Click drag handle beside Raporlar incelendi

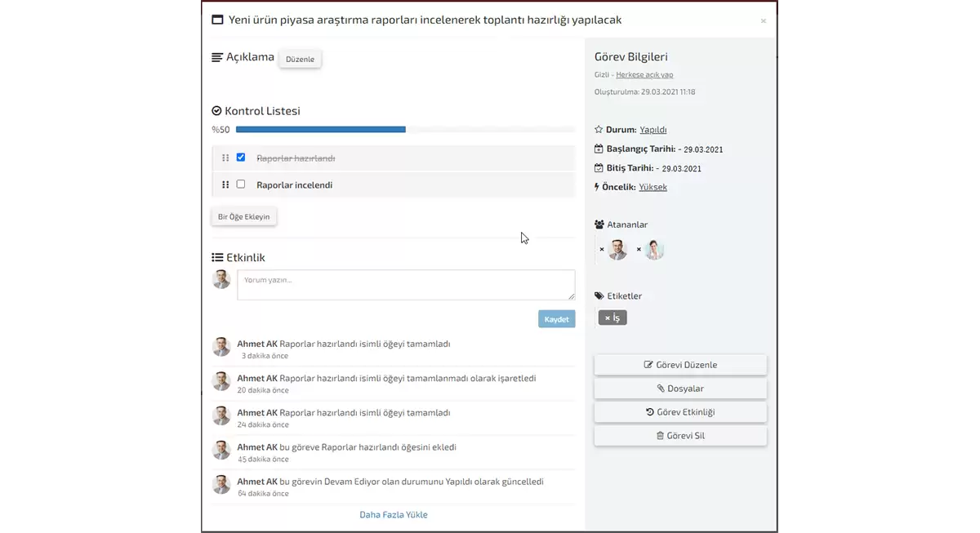click(225, 185)
